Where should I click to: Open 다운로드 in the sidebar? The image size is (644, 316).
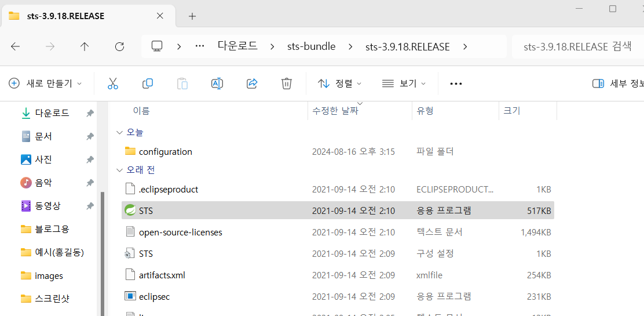point(52,113)
